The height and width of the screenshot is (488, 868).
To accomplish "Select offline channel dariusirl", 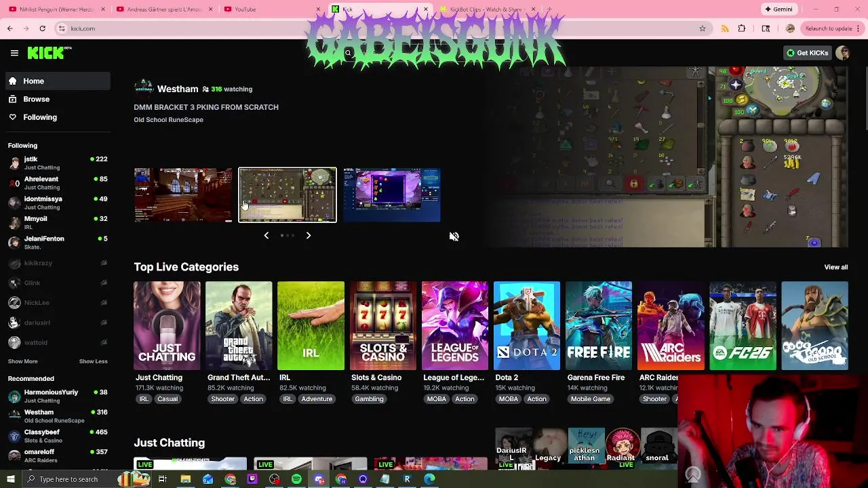I will point(58,323).
